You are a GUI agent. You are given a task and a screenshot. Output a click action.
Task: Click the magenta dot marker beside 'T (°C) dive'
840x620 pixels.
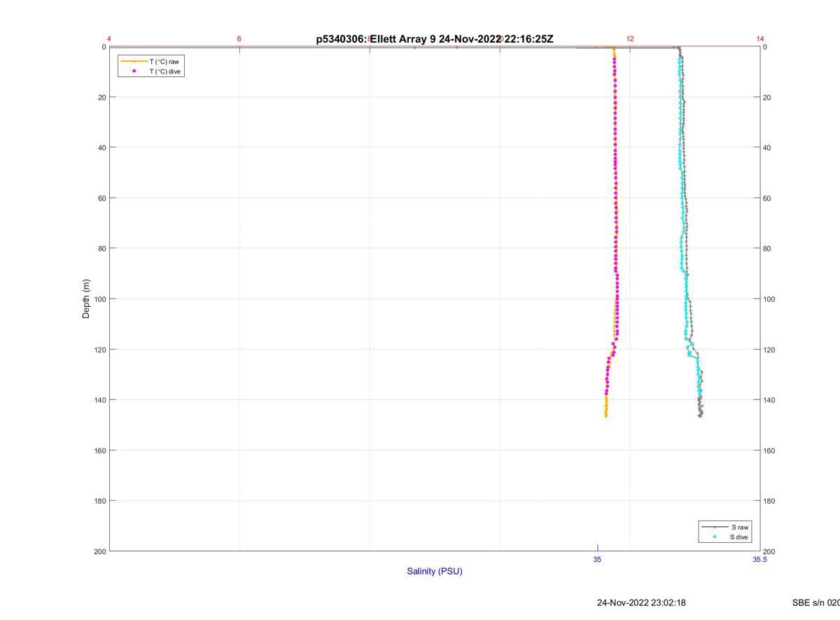click(x=134, y=71)
